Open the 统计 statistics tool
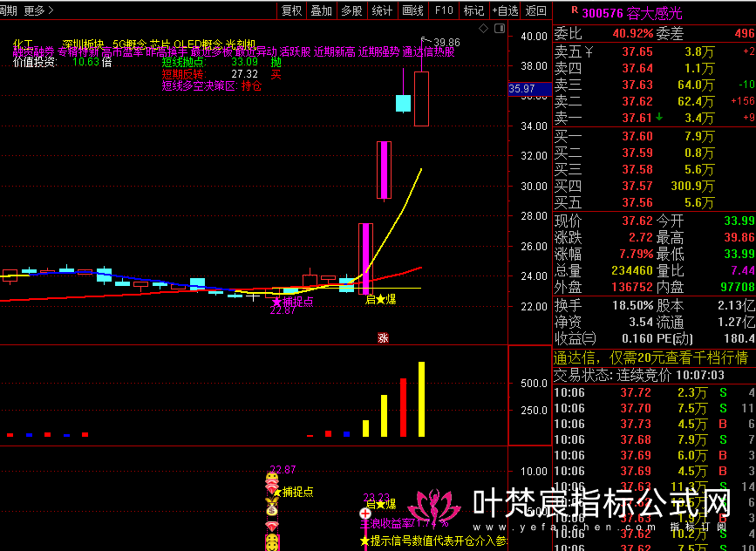Viewport: 756px width, 551px height. click(x=382, y=10)
